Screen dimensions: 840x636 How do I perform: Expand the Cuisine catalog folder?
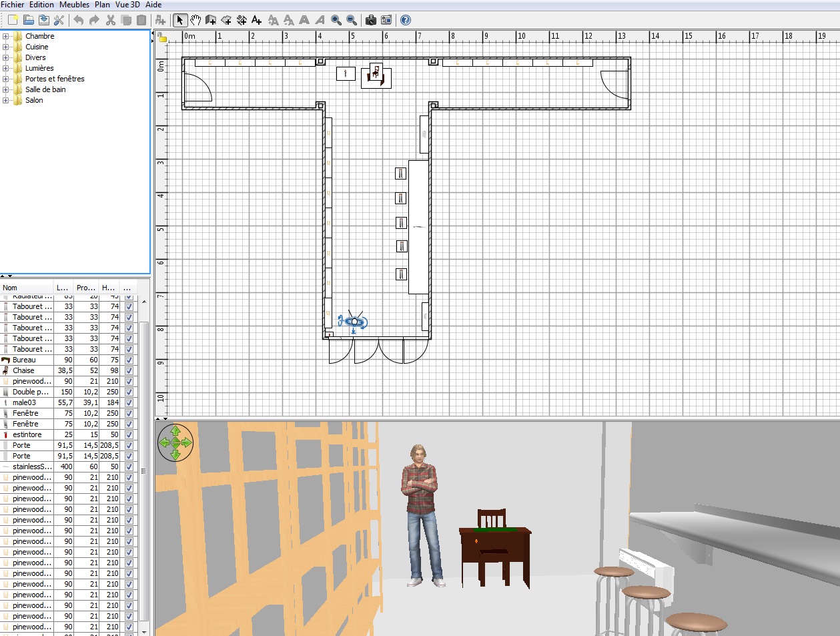coord(6,47)
